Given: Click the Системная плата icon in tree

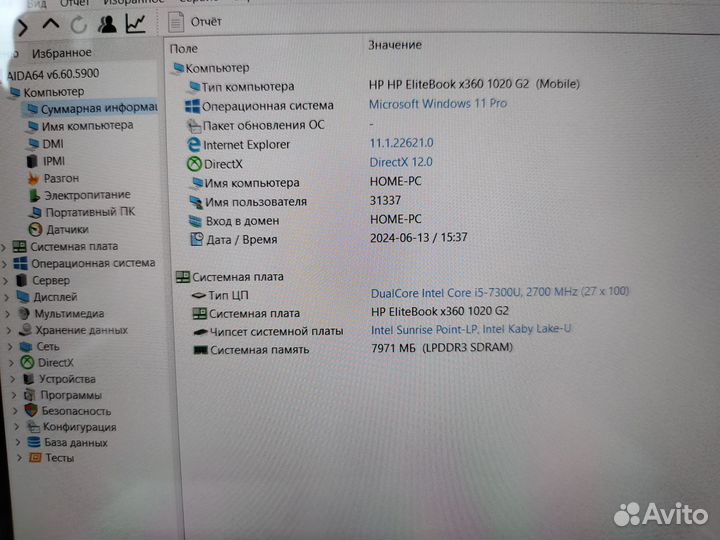Looking at the screenshot, I should [x=19, y=247].
